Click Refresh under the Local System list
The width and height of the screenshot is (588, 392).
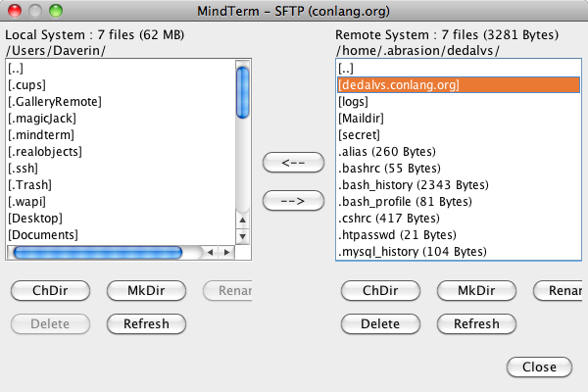(146, 323)
